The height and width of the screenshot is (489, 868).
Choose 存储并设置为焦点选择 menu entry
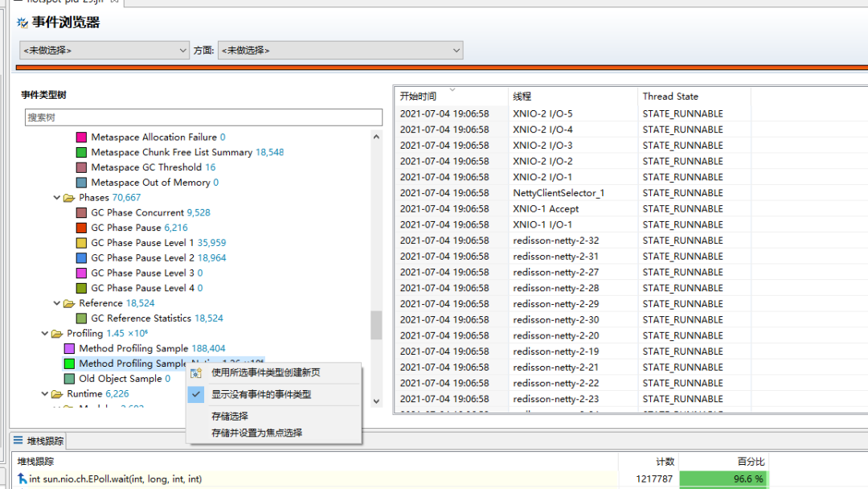[274, 433]
